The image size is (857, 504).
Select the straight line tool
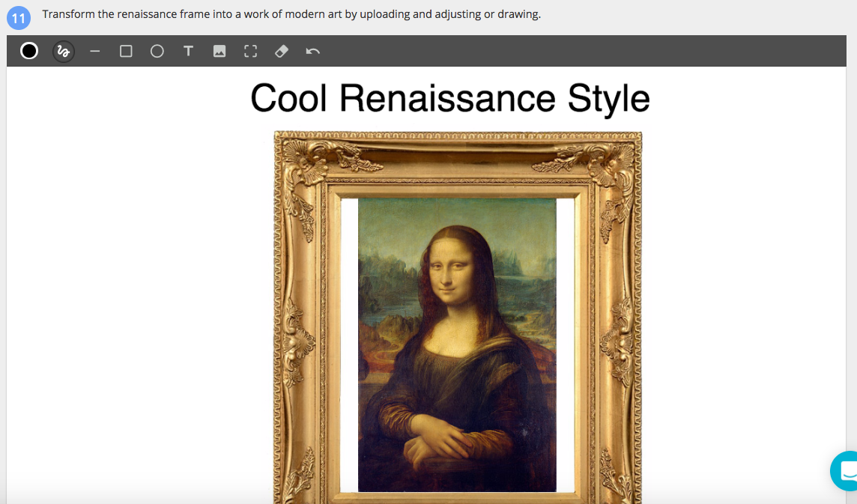95,52
